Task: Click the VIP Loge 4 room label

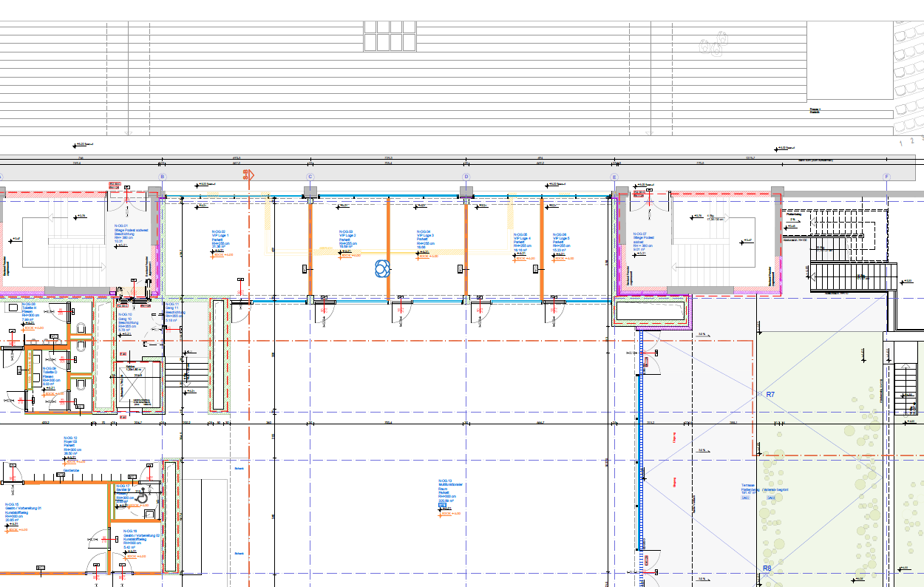Action: click(x=522, y=239)
